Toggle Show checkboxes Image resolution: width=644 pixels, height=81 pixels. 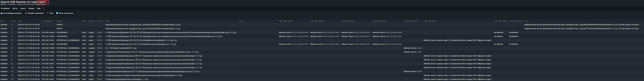[x=65, y=13]
